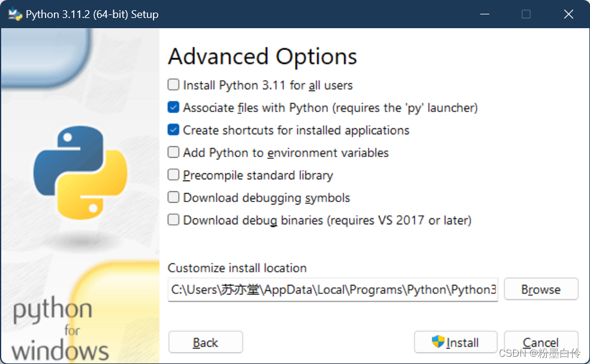Minimize the Python Setup window
The height and width of the screenshot is (364, 590).
click(x=484, y=14)
